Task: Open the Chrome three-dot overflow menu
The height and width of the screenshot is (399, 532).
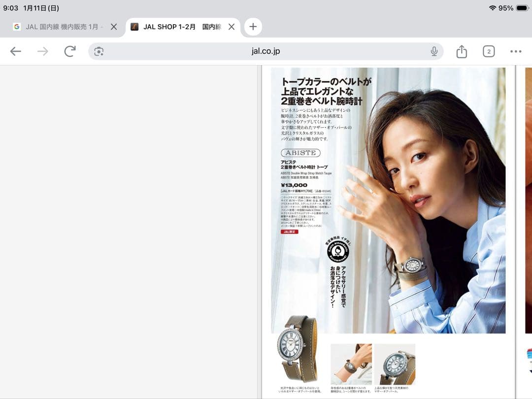Action: tap(516, 51)
